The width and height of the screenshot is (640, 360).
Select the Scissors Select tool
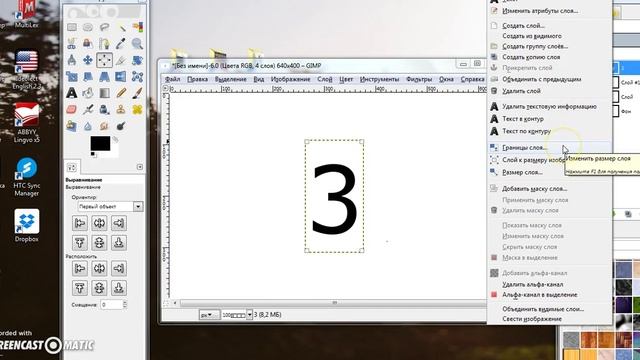point(72,44)
